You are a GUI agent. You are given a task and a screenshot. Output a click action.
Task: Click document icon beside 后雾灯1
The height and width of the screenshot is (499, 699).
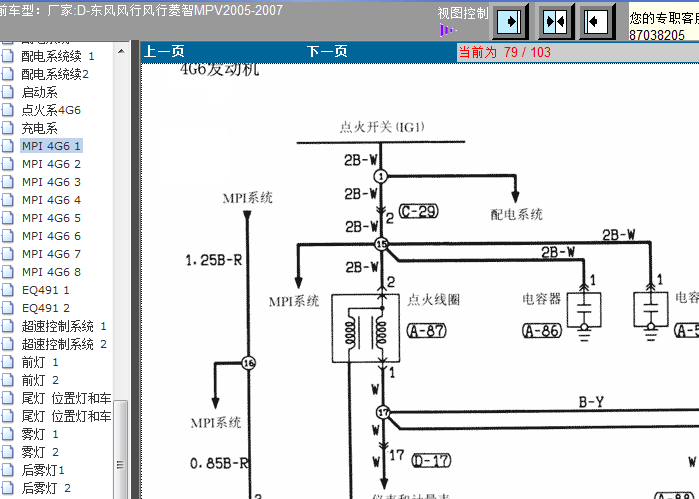8,470
